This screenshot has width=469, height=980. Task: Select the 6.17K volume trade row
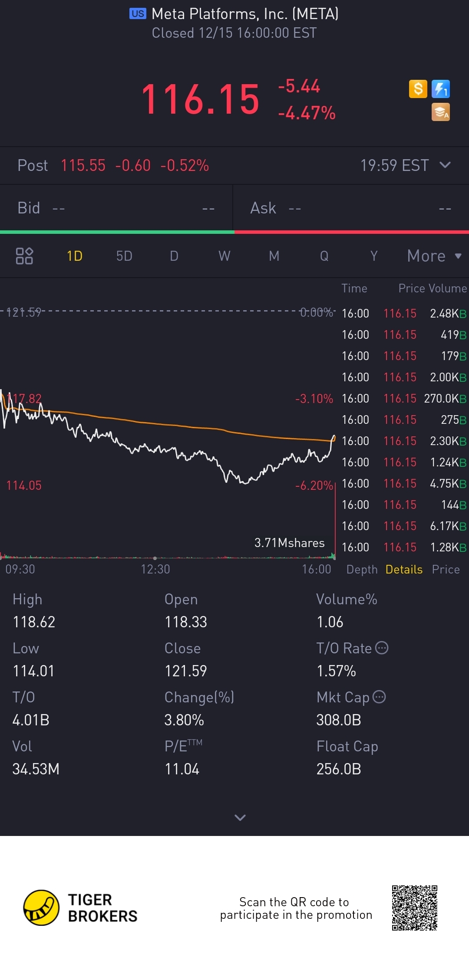click(404, 526)
